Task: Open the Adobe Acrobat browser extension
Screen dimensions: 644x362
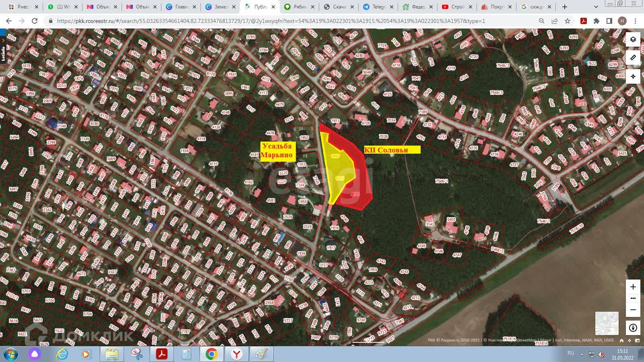Action: click(583, 21)
